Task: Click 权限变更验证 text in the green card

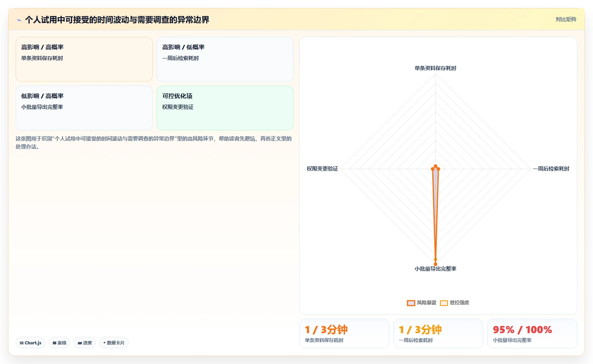Action: 178,107
